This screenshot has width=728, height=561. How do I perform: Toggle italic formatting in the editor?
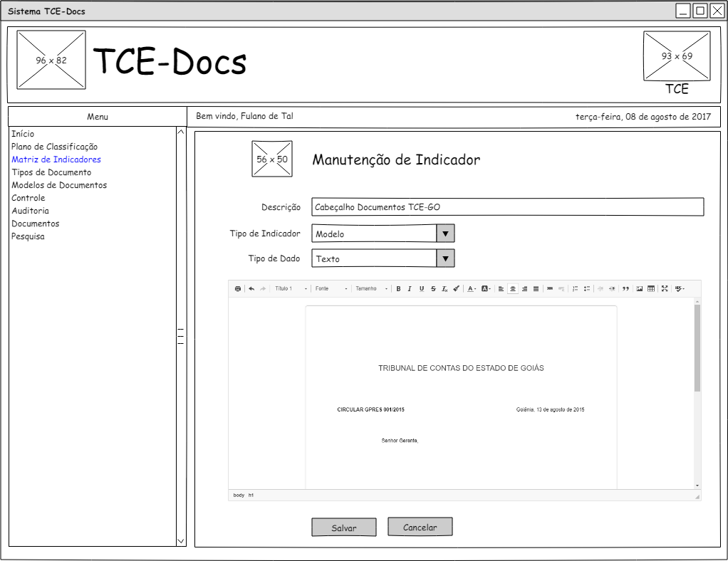point(410,289)
